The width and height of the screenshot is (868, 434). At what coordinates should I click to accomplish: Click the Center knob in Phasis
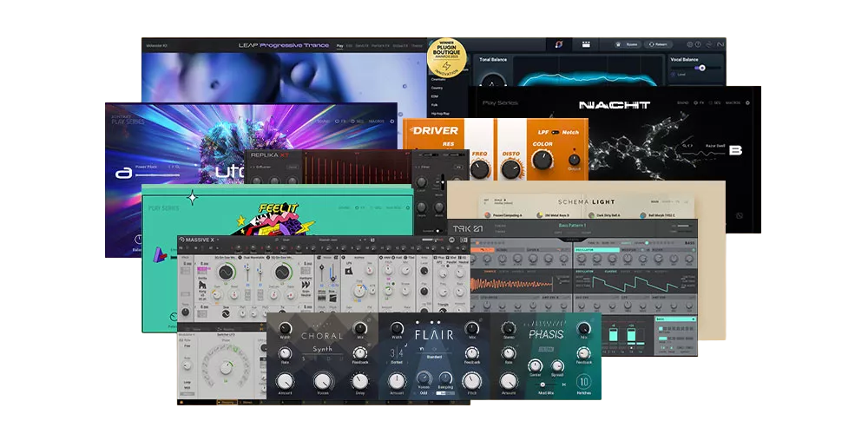point(535,366)
